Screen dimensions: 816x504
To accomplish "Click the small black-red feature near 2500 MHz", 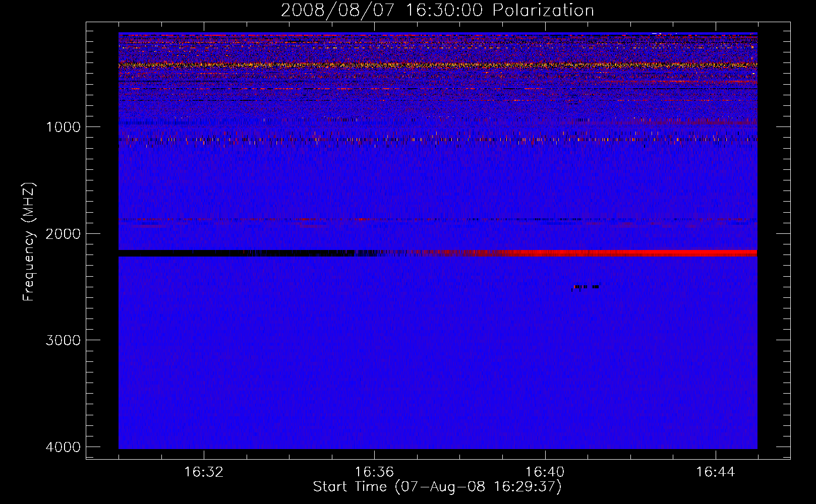I will (586, 287).
